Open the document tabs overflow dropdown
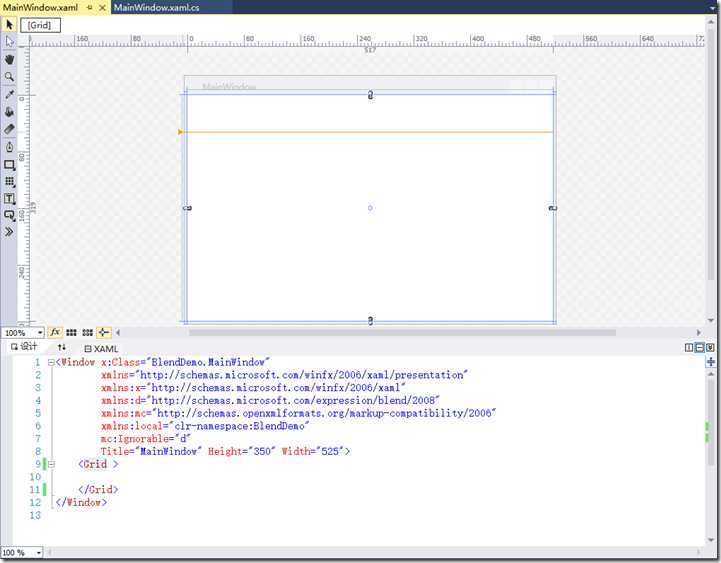Image resolution: width=721 pixels, height=563 pixels. click(x=712, y=7)
